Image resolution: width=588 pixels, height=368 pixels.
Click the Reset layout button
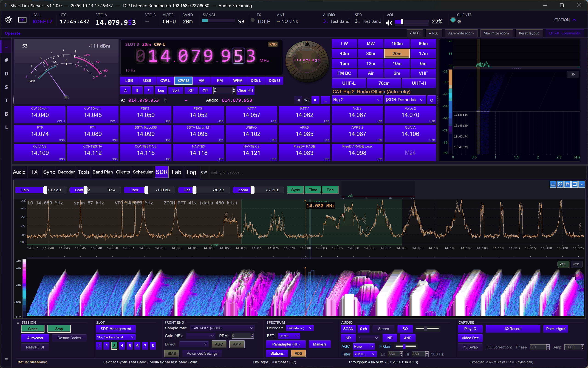click(529, 33)
